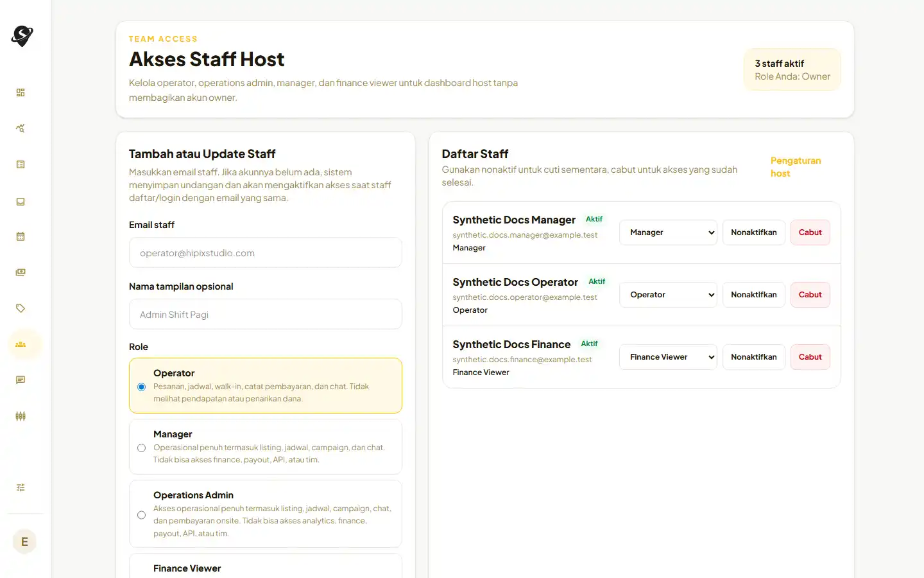Image resolution: width=924 pixels, height=578 pixels.
Task: Focus the Nama tampilan opsional field
Action: tap(266, 314)
